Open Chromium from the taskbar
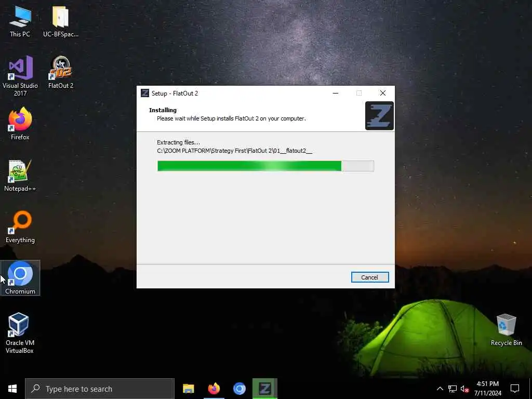Viewport: 532px width, 399px height. (x=239, y=389)
